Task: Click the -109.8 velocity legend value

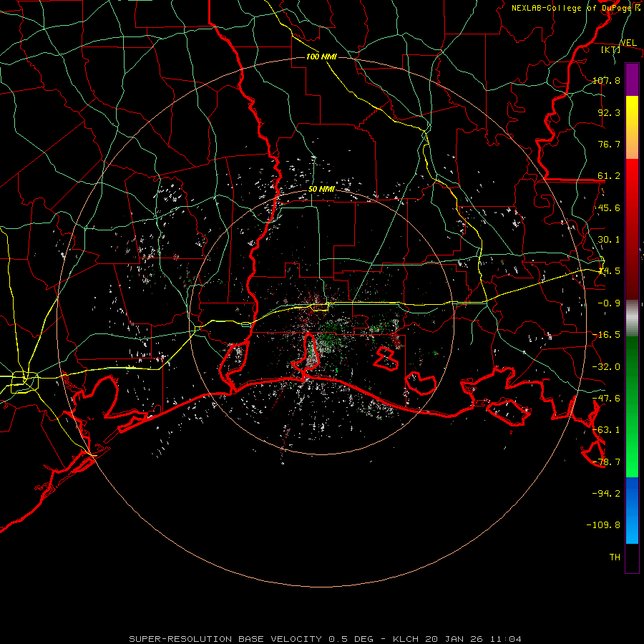Action: pyautogui.click(x=603, y=525)
